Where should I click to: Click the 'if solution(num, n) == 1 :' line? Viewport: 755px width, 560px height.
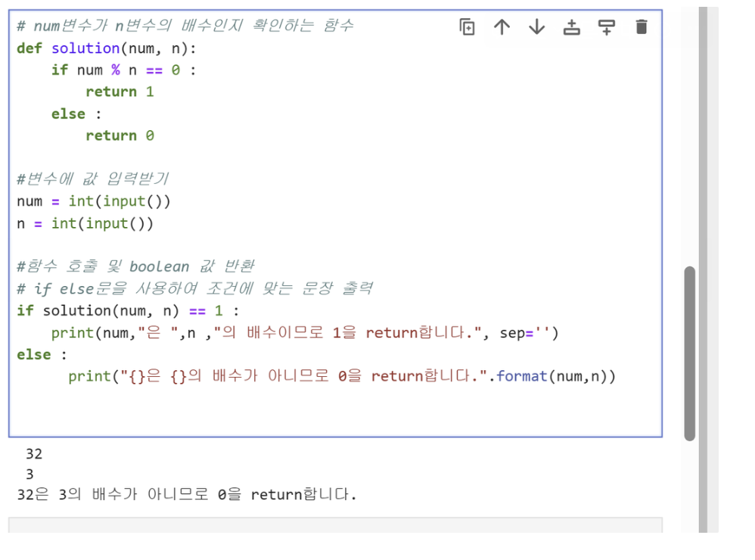128,311
